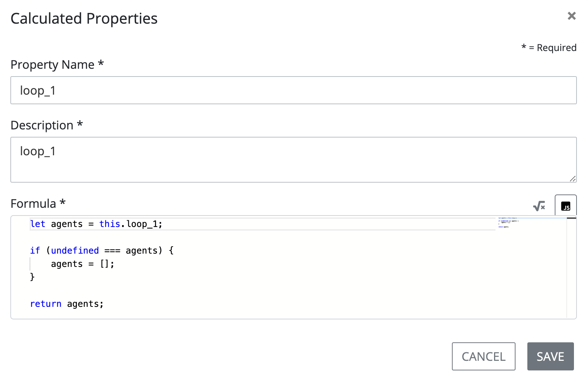Switch to the square-root formula editor mode
The width and height of the screenshot is (588, 383).
539,206
